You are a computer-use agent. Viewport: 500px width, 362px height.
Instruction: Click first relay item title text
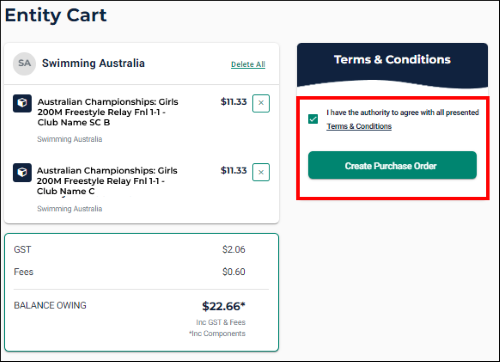[108, 112]
